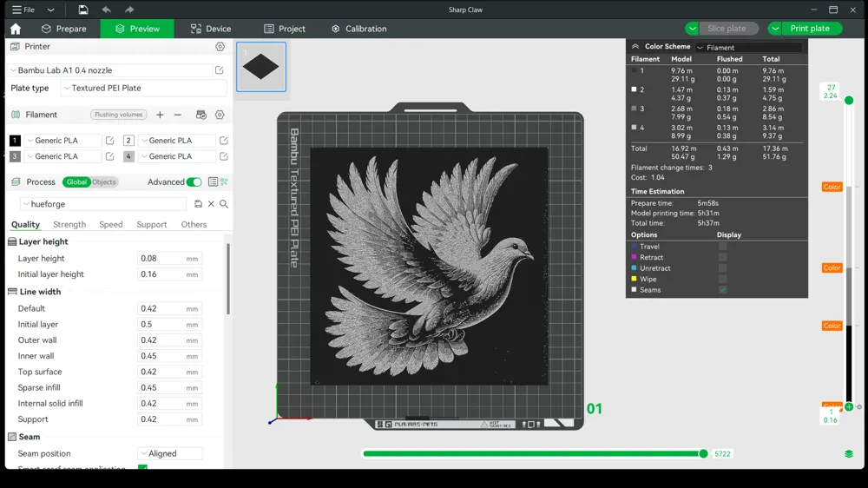Open the Filament settings gear

[x=220, y=115]
